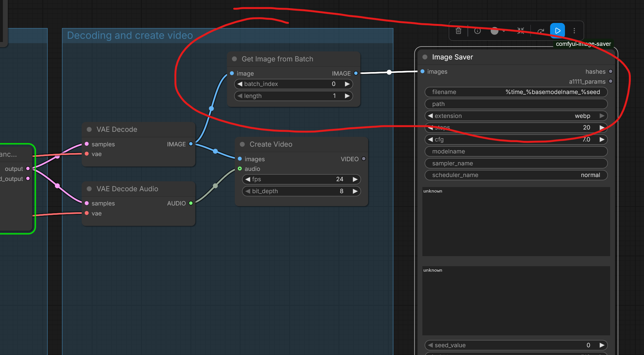Select the Decoding and create video group title
The image size is (644, 355).
click(x=130, y=35)
